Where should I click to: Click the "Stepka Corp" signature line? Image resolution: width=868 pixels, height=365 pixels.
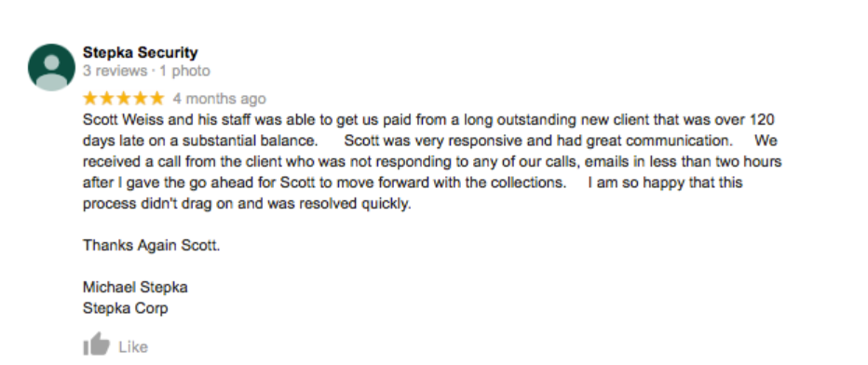pos(125,308)
